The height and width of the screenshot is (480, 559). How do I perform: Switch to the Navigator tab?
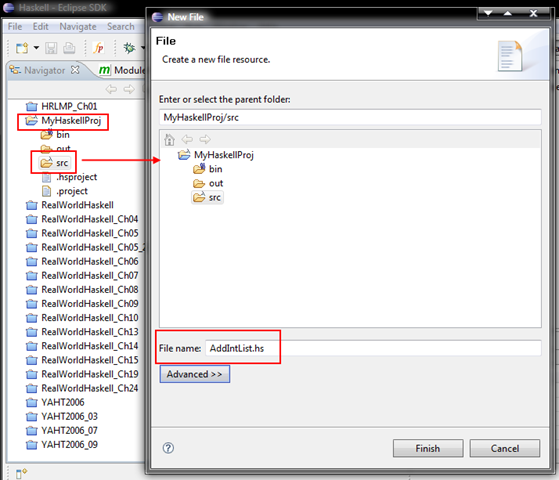tap(45, 70)
